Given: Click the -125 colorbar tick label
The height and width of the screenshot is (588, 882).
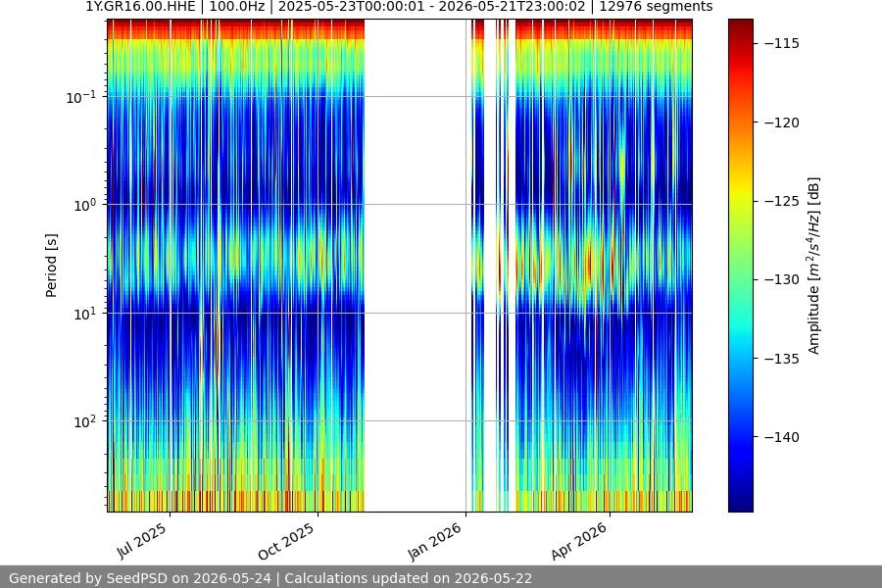Looking at the screenshot, I should point(781,201).
